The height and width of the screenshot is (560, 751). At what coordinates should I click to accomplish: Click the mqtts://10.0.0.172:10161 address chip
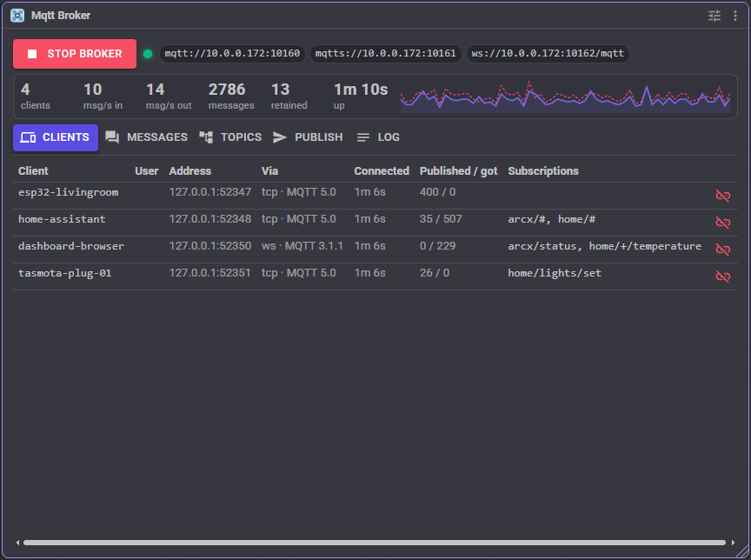[x=386, y=53]
